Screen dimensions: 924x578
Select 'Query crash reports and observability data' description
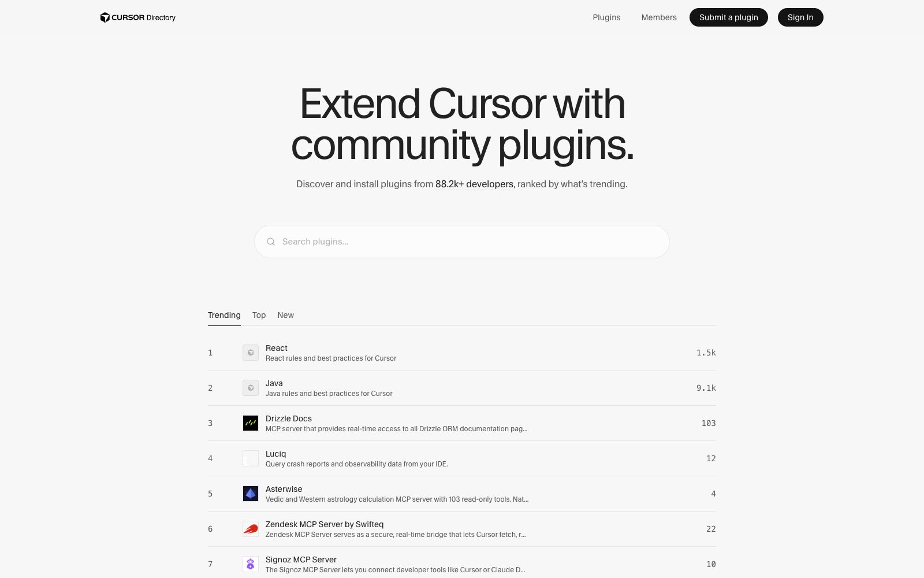(x=357, y=464)
